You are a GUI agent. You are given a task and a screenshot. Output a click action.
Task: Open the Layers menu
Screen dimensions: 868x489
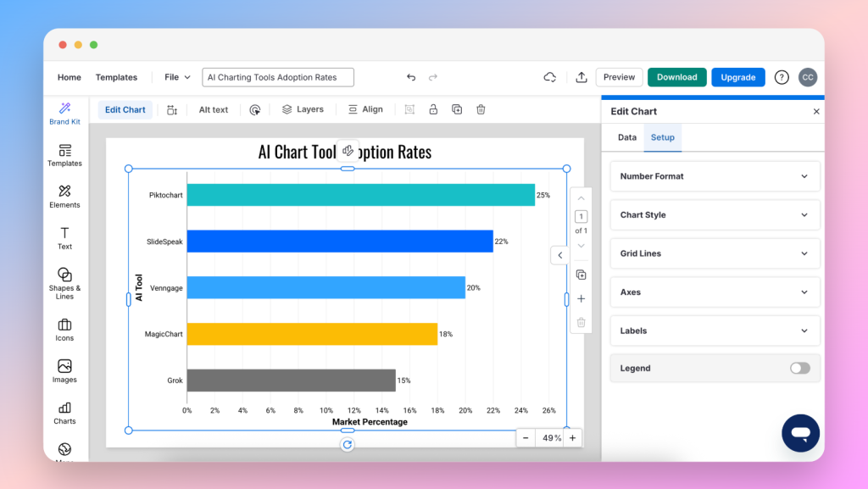pyautogui.click(x=303, y=109)
